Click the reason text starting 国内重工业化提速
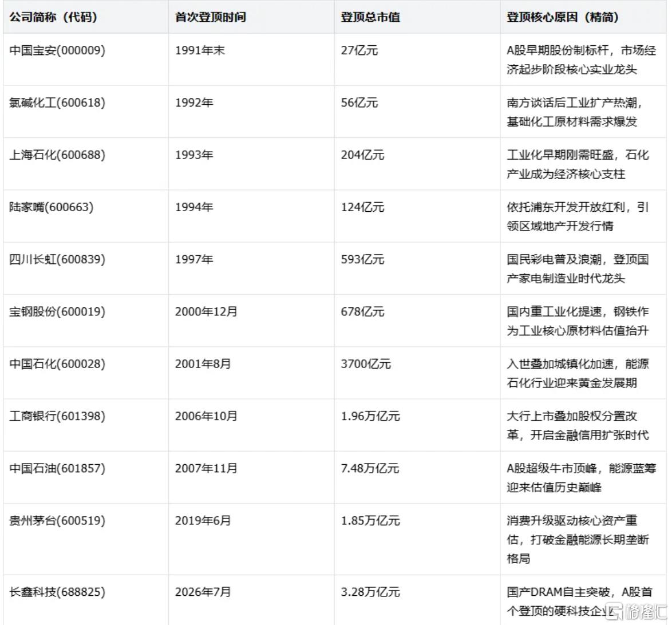 pyautogui.click(x=578, y=322)
